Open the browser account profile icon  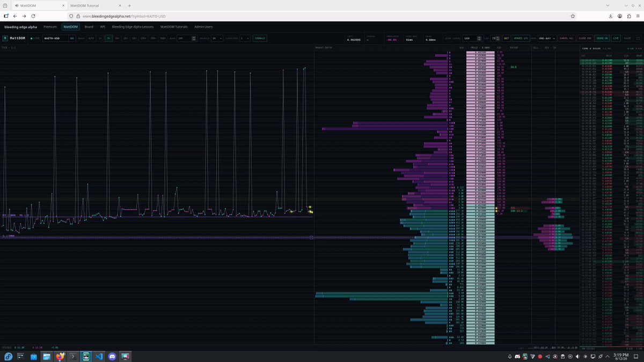[620, 16]
